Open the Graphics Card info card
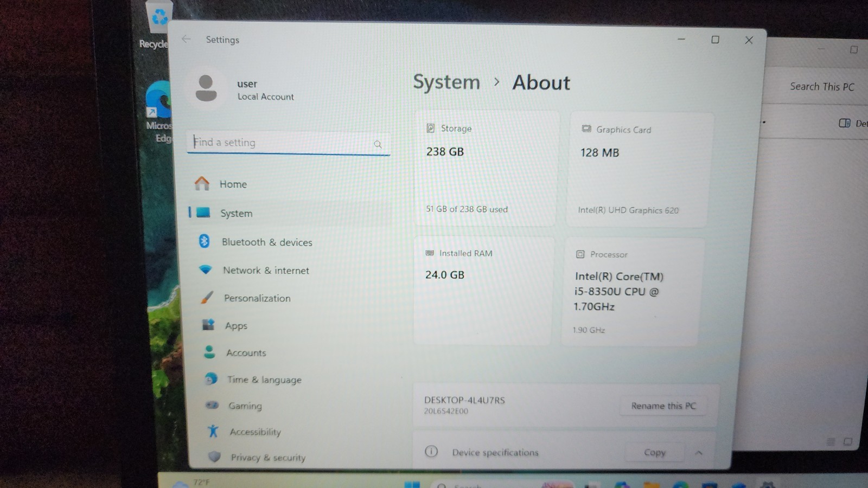 (x=640, y=170)
